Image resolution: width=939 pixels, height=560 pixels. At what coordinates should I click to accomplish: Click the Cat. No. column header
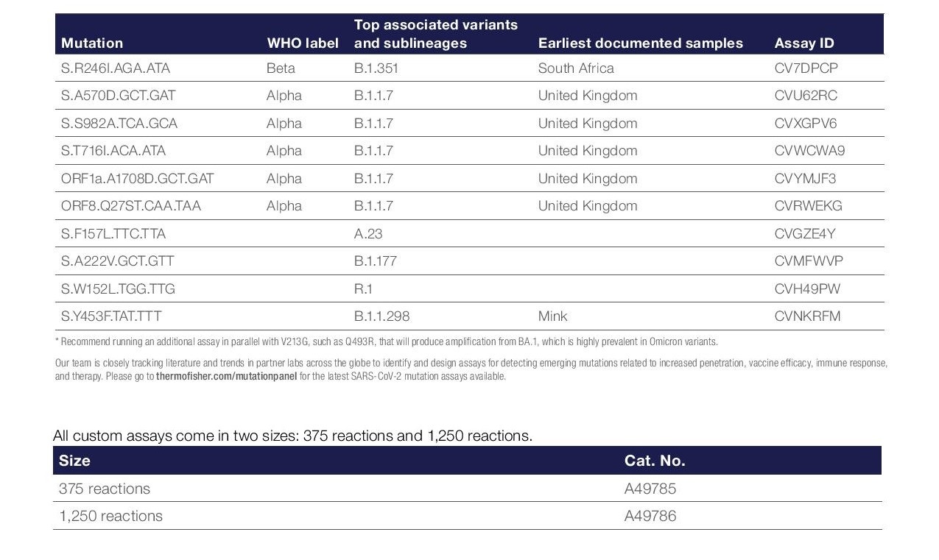coord(655,461)
